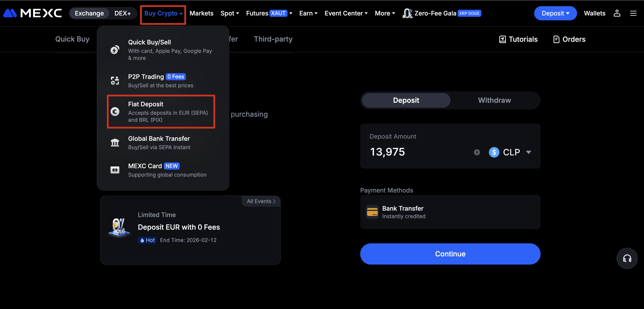Click the Bank Transfer card icon

(x=372, y=212)
